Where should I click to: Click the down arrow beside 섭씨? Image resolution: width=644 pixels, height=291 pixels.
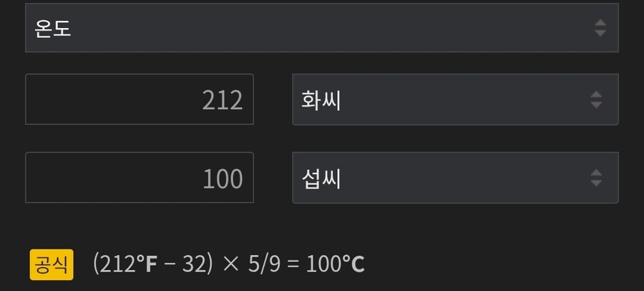[596, 183]
